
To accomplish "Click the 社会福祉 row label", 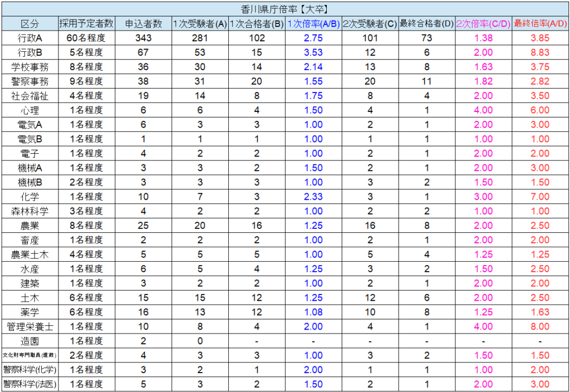I will coord(30,96).
